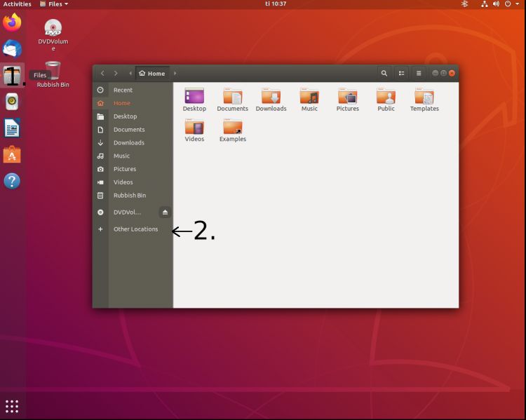Open the hamburger menu in Files header
Image resolution: width=526 pixels, height=420 pixels.
click(x=419, y=74)
